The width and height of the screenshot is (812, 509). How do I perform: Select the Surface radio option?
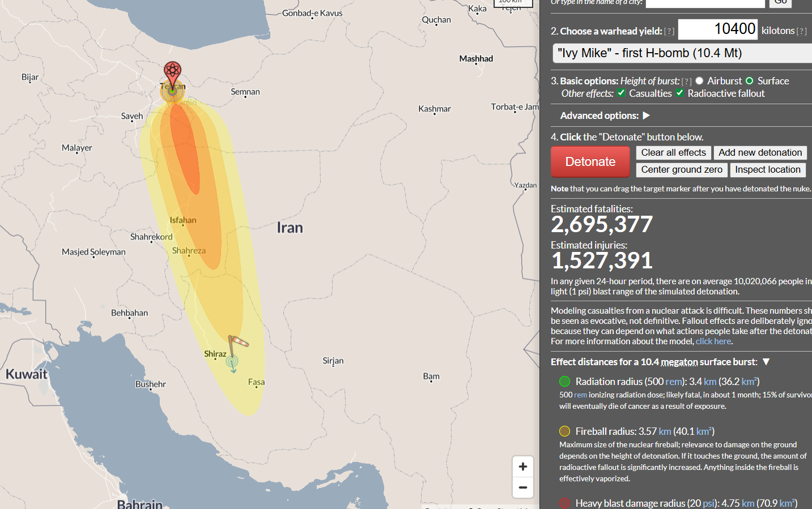click(749, 81)
